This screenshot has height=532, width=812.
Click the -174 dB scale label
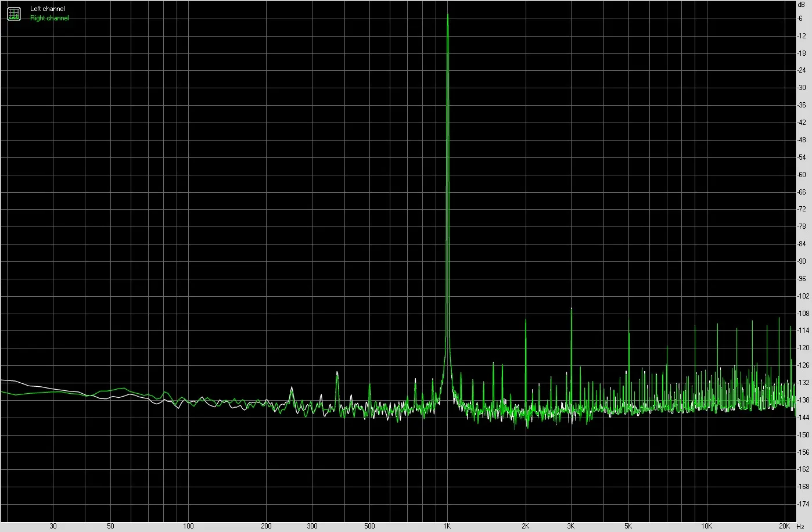click(x=803, y=504)
